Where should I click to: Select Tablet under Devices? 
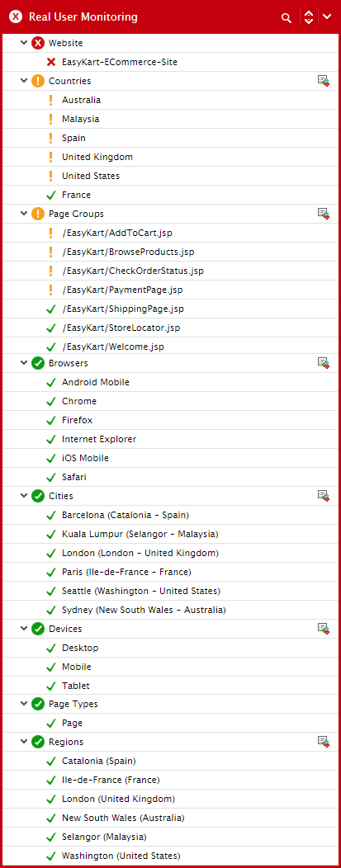pos(76,686)
